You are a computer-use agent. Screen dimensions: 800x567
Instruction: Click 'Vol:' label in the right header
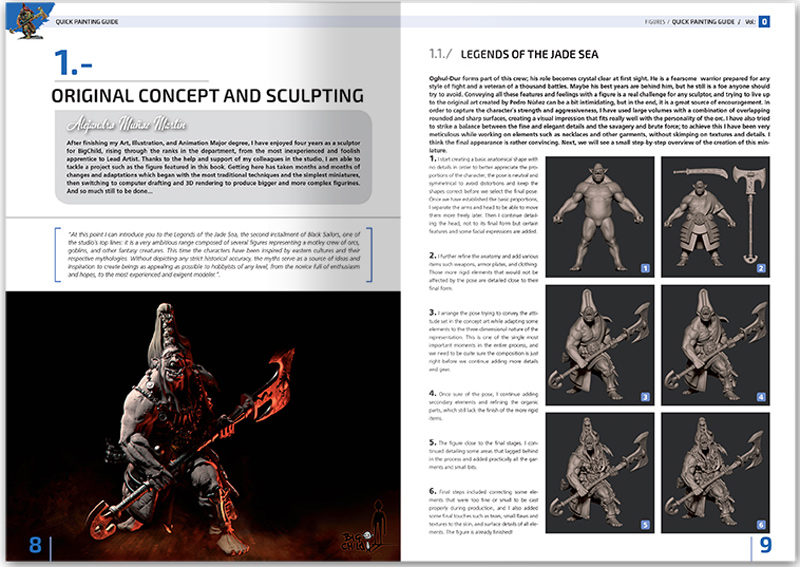pyautogui.click(x=750, y=22)
